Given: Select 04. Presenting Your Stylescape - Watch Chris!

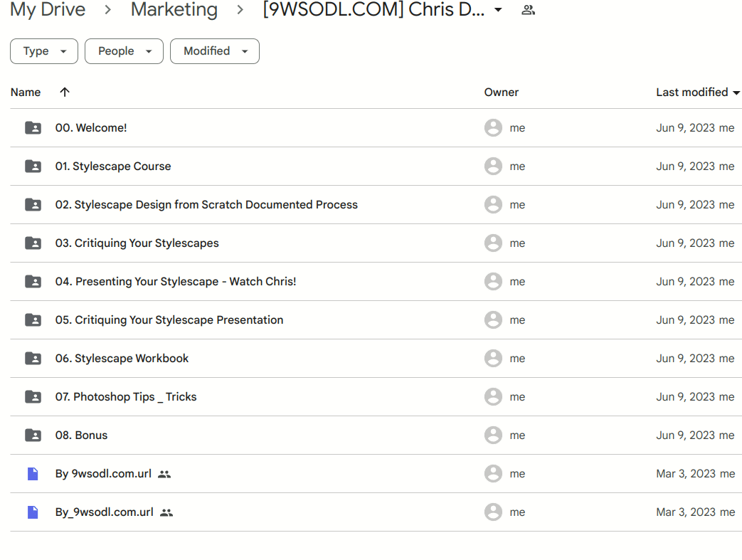Looking at the screenshot, I should point(175,282).
